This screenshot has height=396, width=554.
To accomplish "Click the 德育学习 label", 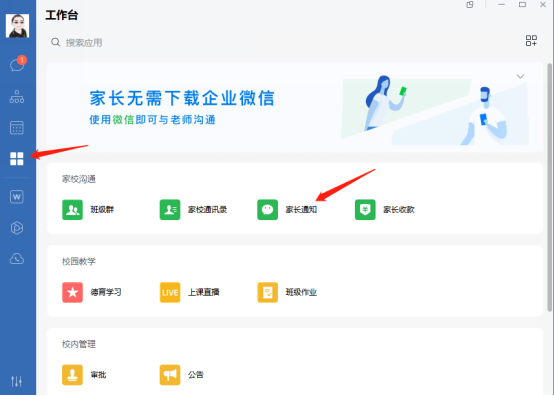I will [x=106, y=292].
